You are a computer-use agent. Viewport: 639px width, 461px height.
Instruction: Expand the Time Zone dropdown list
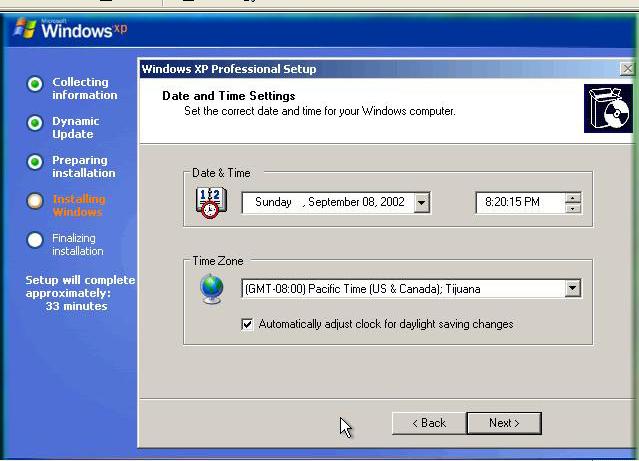(x=573, y=288)
